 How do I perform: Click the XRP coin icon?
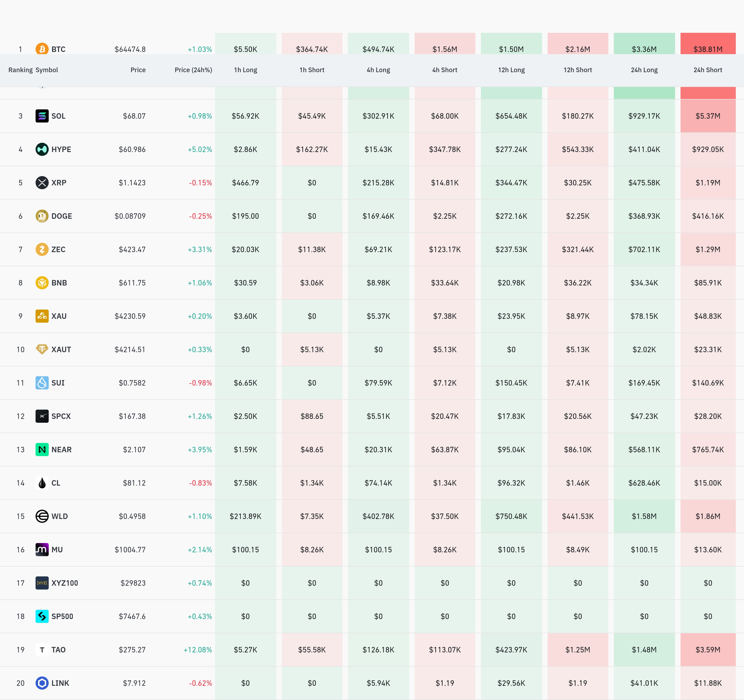pyautogui.click(x=42, y=183)
